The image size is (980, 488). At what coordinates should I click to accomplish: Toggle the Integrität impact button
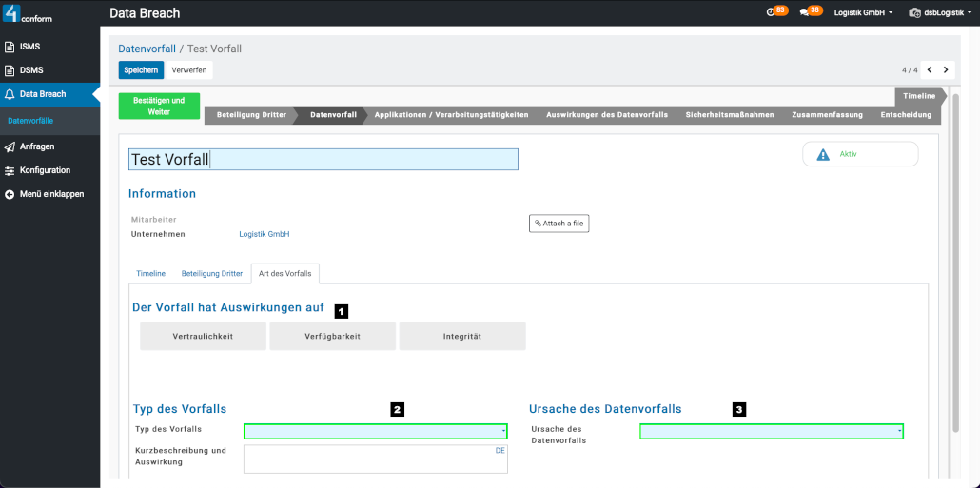point(461,336)
